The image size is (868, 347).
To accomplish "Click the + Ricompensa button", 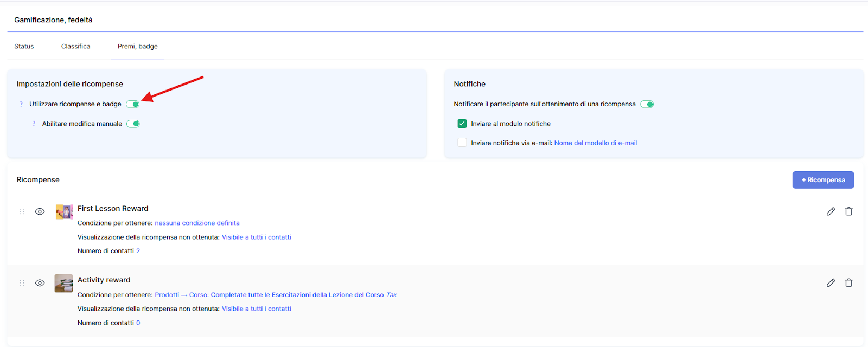I will [x=823, y=180].
